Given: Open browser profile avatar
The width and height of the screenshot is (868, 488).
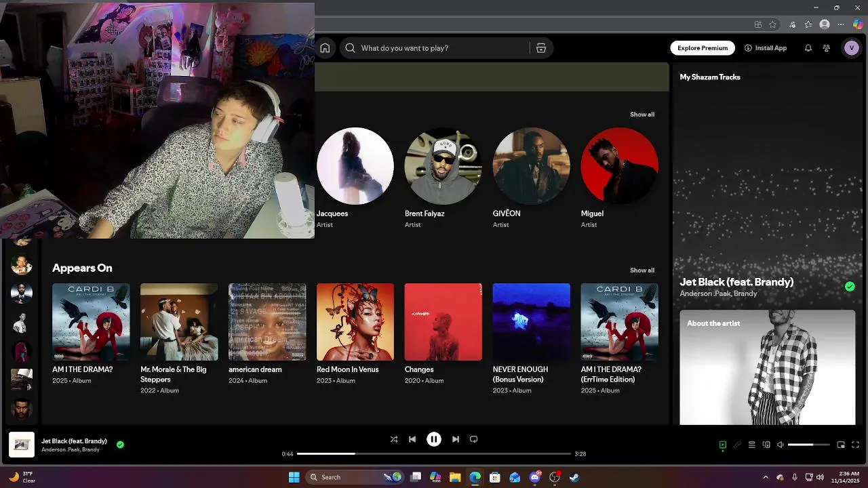Looking at the screenshot, I should click(x=825, y=24).
